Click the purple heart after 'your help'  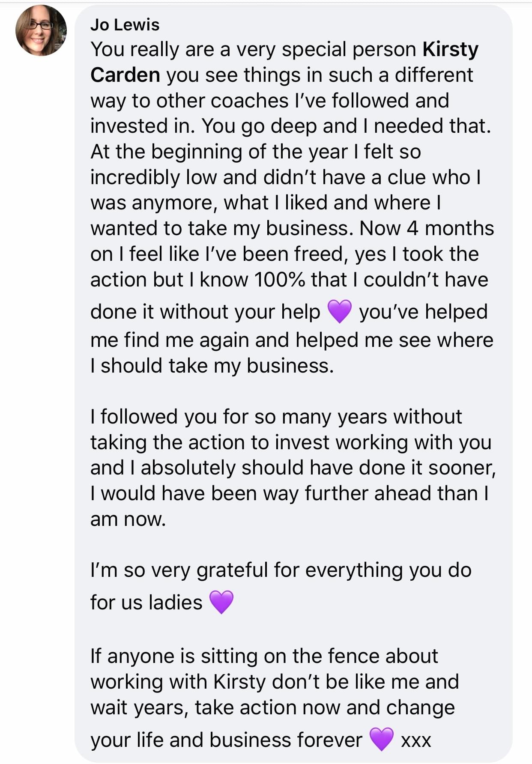pos(339,311)
